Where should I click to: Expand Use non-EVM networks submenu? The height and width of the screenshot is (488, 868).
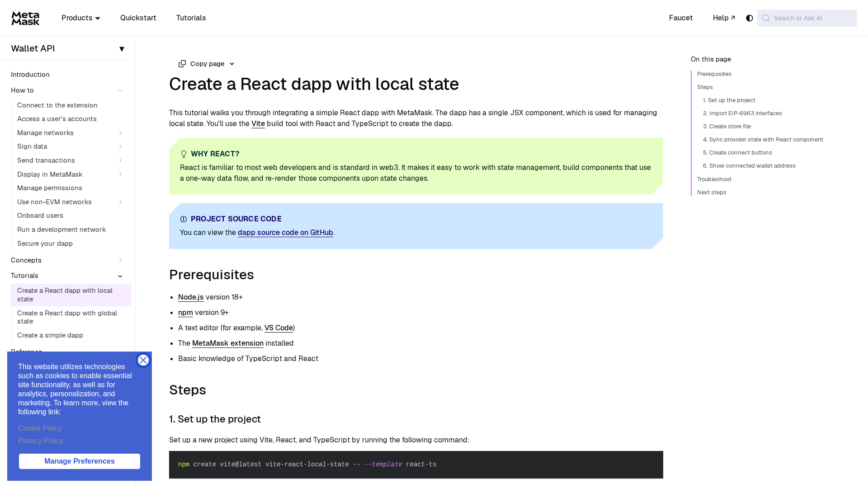coord(120,202)
